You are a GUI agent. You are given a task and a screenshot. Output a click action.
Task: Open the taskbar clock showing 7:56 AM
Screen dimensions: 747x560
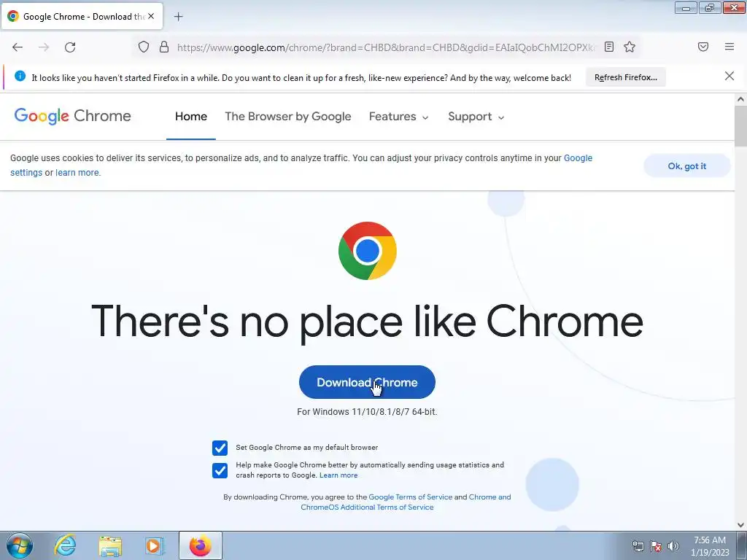710,546
